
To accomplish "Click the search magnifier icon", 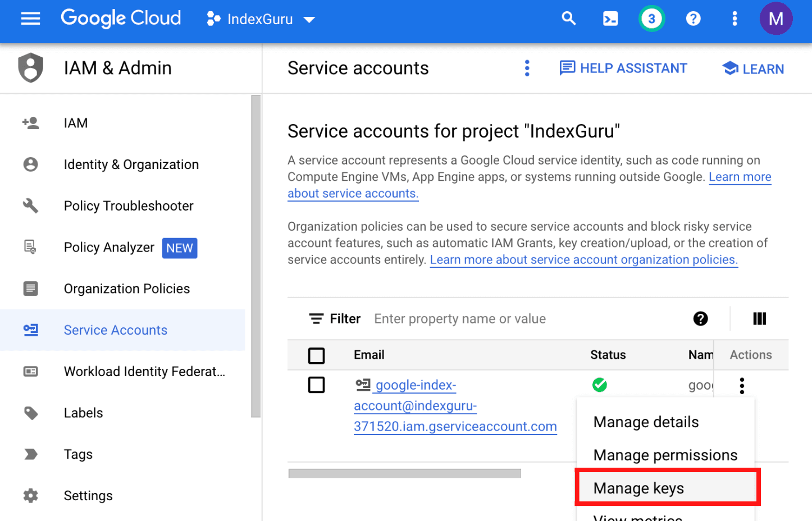I will (569, 19).
